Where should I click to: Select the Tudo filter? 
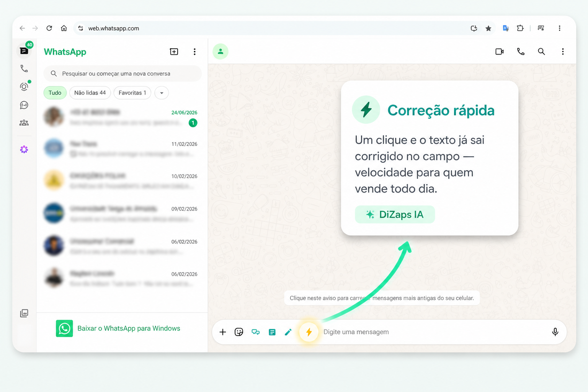(55, 93)
